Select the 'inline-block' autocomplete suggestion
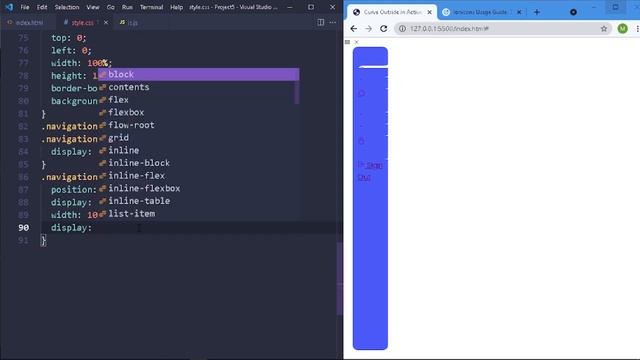The image size is (640, 360). 198,163
